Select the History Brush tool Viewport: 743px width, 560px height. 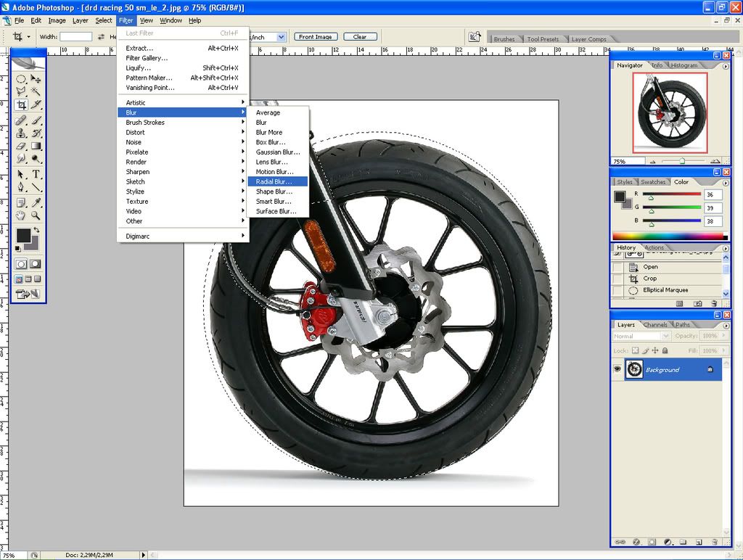[x=36, y=133]
